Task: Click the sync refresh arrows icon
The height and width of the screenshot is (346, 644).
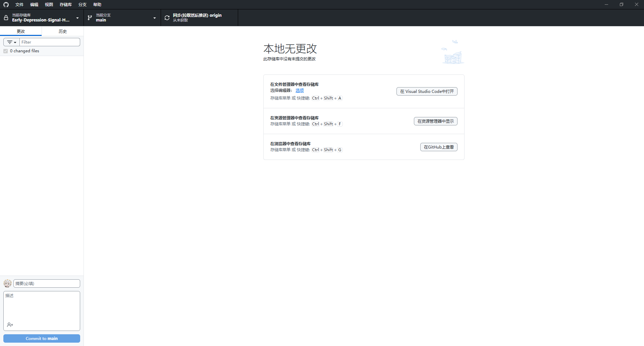Action: pos(167,18)
